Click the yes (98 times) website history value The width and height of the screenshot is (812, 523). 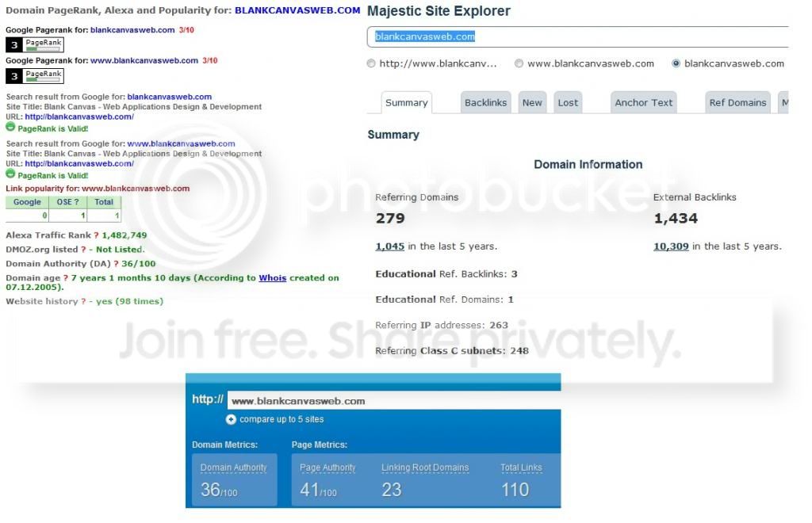tap(129, 301)
